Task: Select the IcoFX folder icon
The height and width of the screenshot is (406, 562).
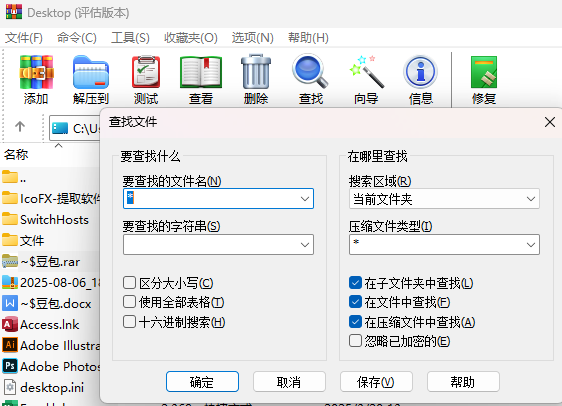Action: 10,198
